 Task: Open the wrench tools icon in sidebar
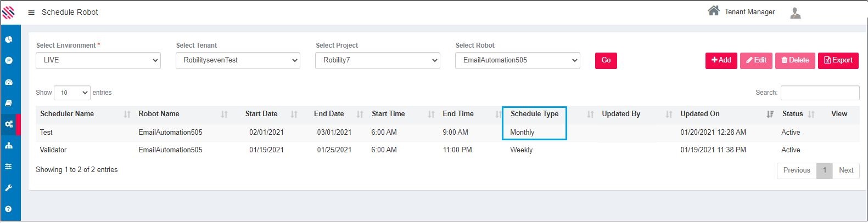point(9,188)
